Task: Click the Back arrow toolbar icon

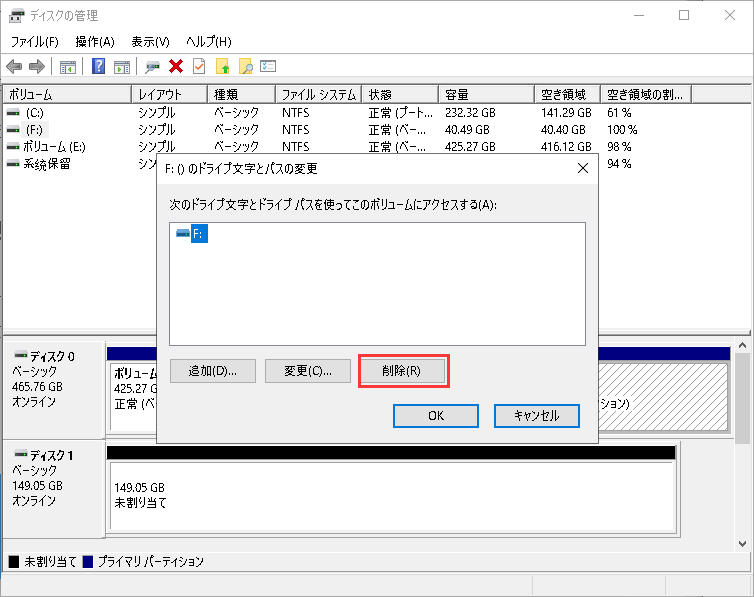Action: (x=14, y=66)
